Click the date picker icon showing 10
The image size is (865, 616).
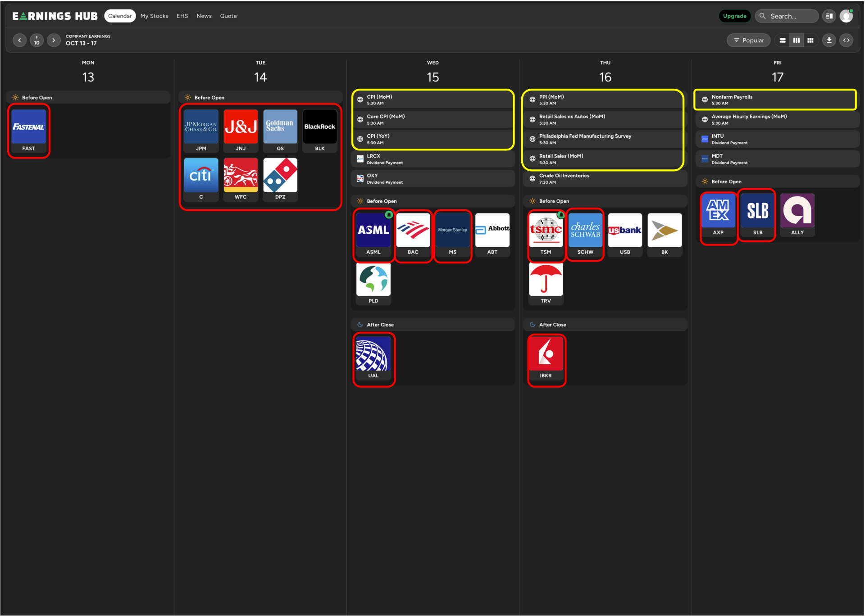[x=36, y=41]
